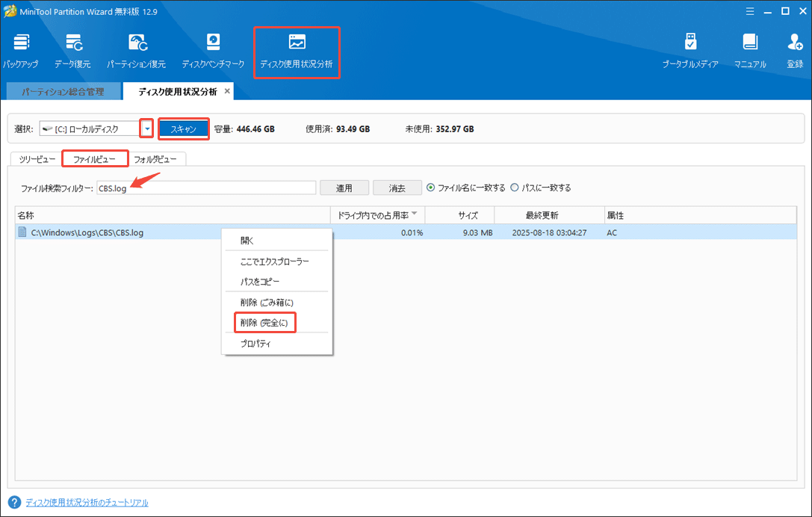
Task: Click the 名称 column header
Action: click(x=173, y=215)
